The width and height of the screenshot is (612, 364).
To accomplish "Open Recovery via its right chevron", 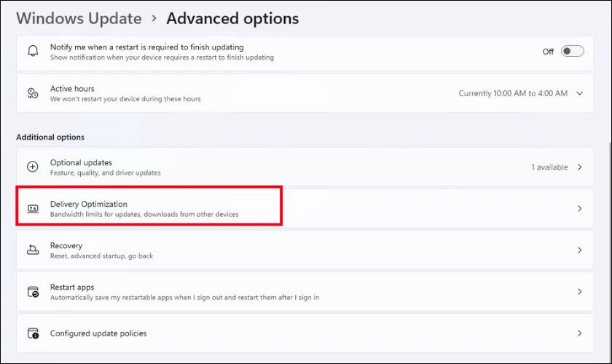I will (580, 250).
